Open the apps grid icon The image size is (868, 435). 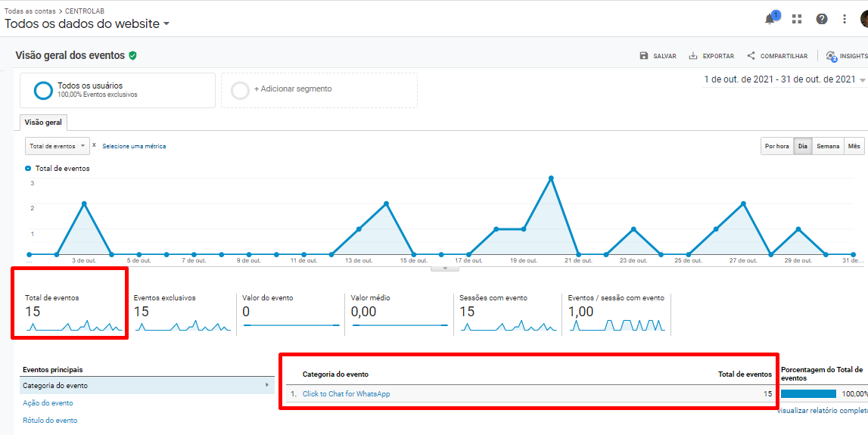tap(797, 19)
